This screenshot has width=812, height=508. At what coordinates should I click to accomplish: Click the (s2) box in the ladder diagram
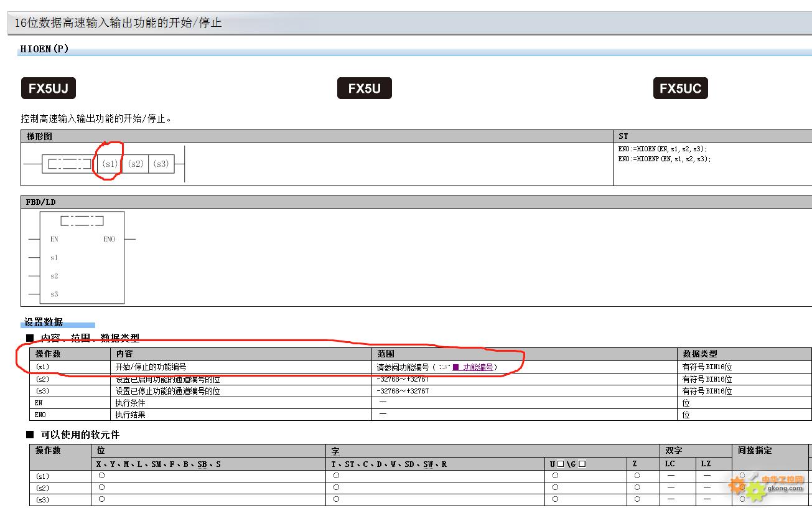click(x=136, y=164)
